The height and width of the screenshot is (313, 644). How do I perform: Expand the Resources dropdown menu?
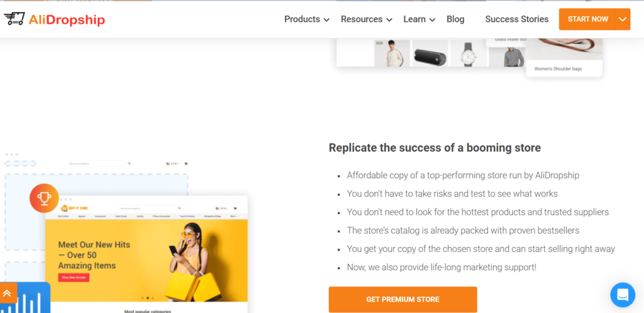click(367, 20)
